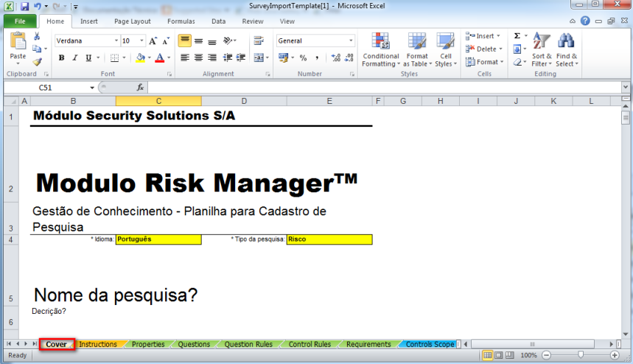Apply Accounting Number Format icon
The image size is (633, 364).
click(284, 57)
